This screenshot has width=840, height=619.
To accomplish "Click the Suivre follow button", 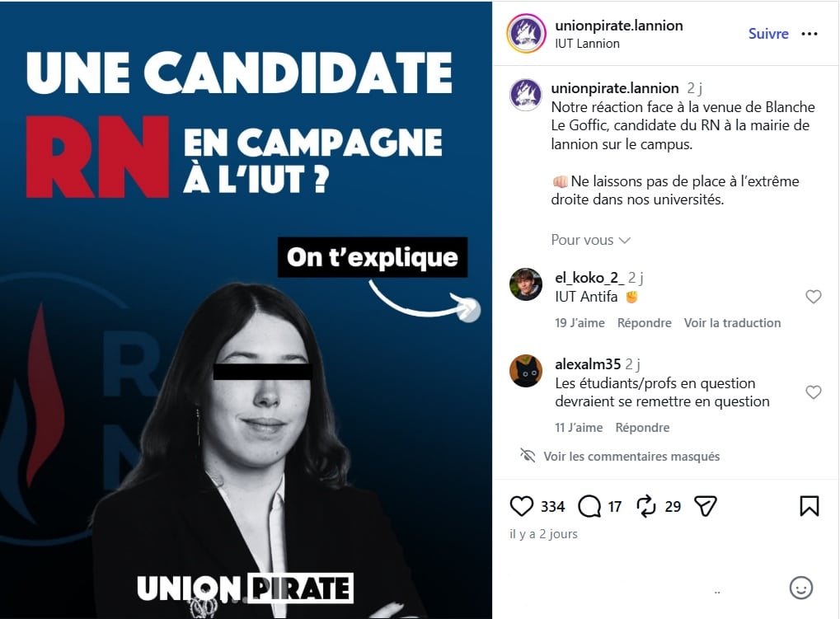I will click(x=768, y=34).
